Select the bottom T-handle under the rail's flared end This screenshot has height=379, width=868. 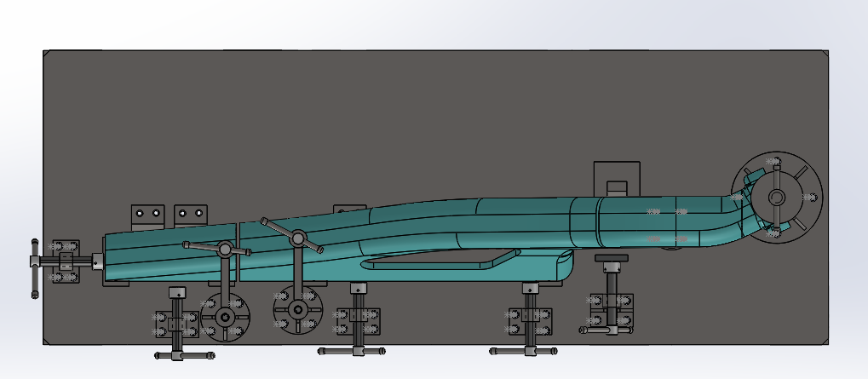point(523,351)
